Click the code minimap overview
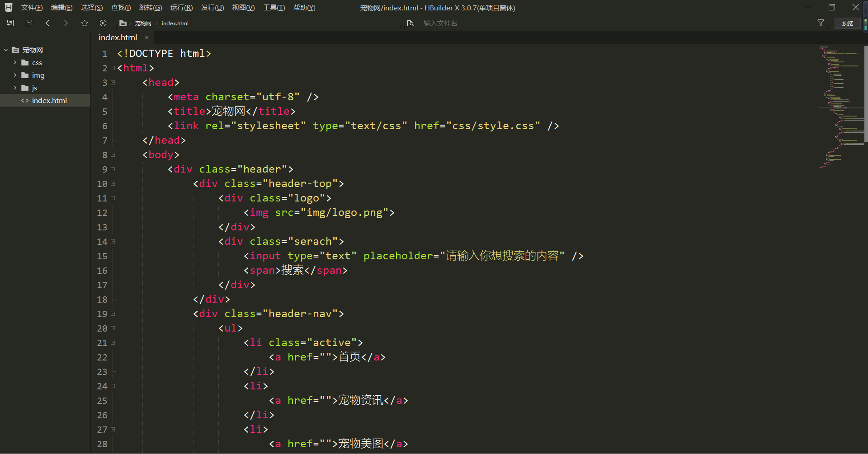 point(841,107)
